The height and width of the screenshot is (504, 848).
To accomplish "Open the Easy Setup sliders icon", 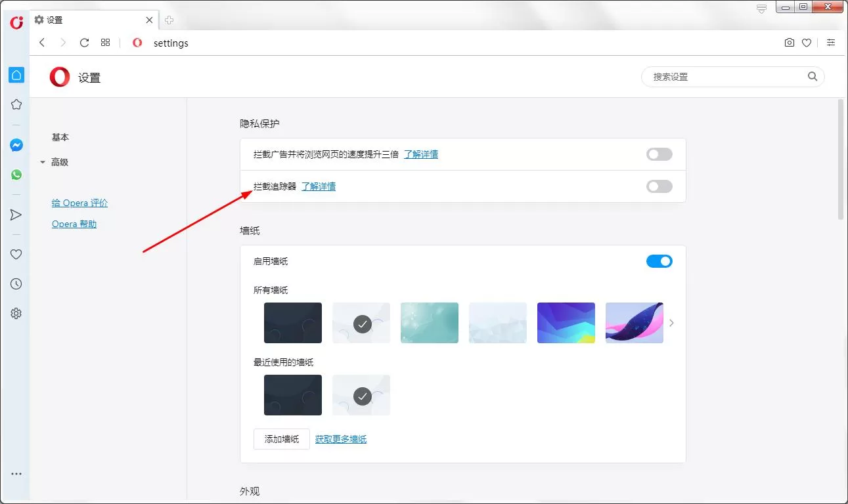I will (x=831, y=43).
